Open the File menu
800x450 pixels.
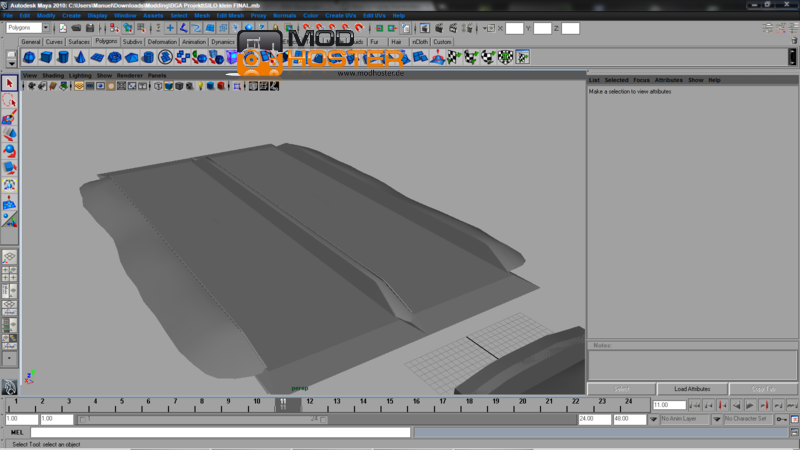[8, 16]
